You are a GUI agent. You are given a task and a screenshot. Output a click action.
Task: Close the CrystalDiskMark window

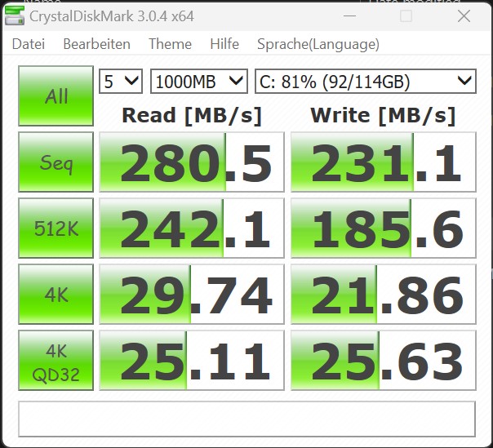[464, 16]
